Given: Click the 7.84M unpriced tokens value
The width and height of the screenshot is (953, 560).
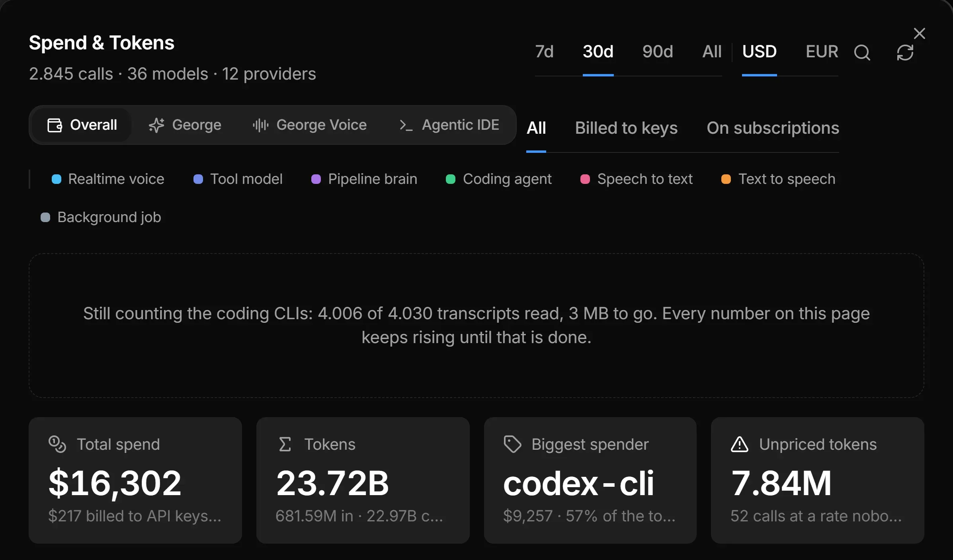Looking at the screenshot, I should (781, 483).
